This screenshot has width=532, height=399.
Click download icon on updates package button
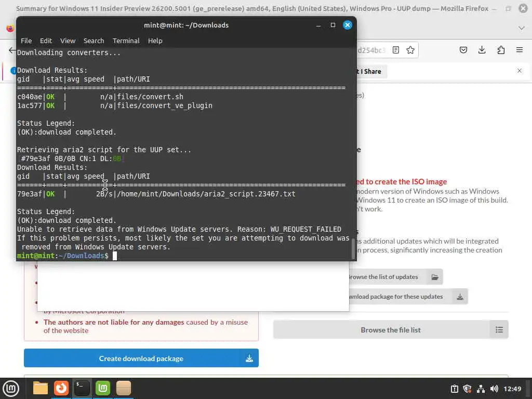(460, 297)
